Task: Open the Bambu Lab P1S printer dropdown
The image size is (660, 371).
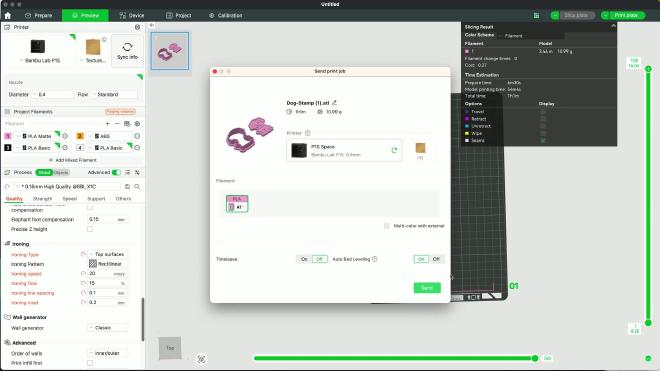Action: pyautogui.click(x=39, y=51)
